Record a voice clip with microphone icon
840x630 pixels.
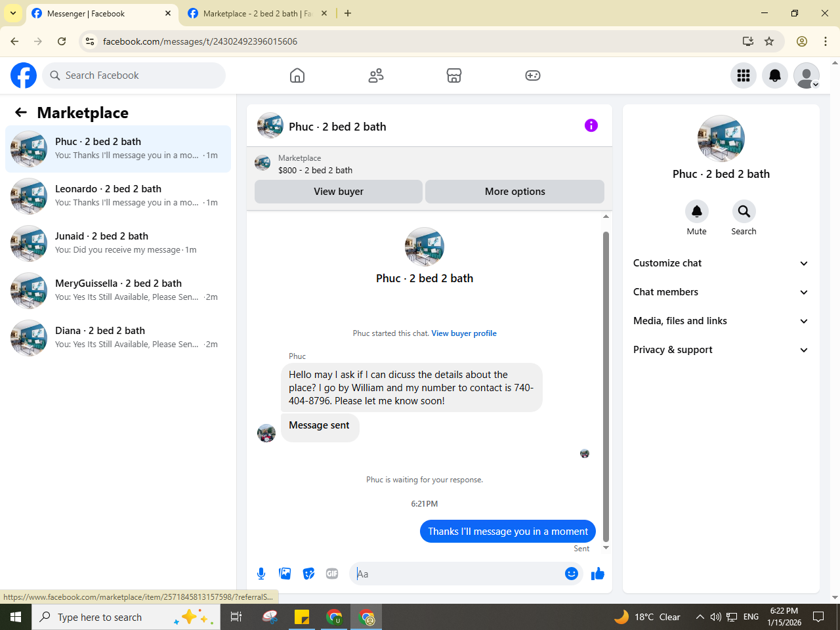pos(261,574)
